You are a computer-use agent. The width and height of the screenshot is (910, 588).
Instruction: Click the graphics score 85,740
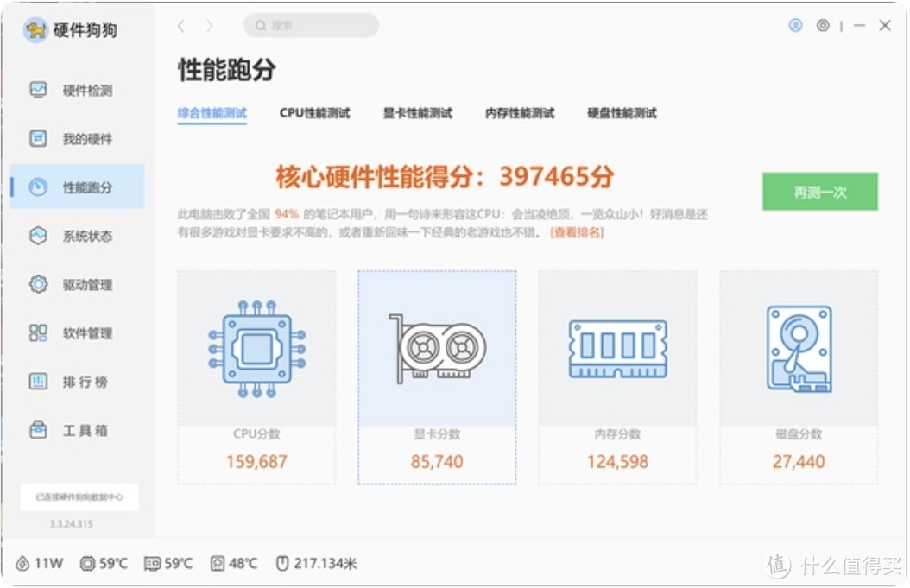[x=437, y=461]
